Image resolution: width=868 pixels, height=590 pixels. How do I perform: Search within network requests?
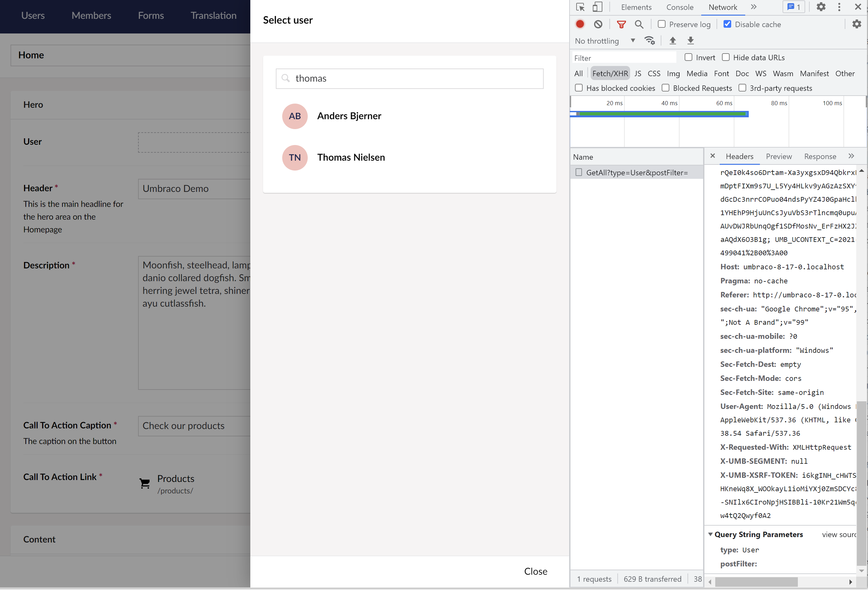tap(639, 24)
